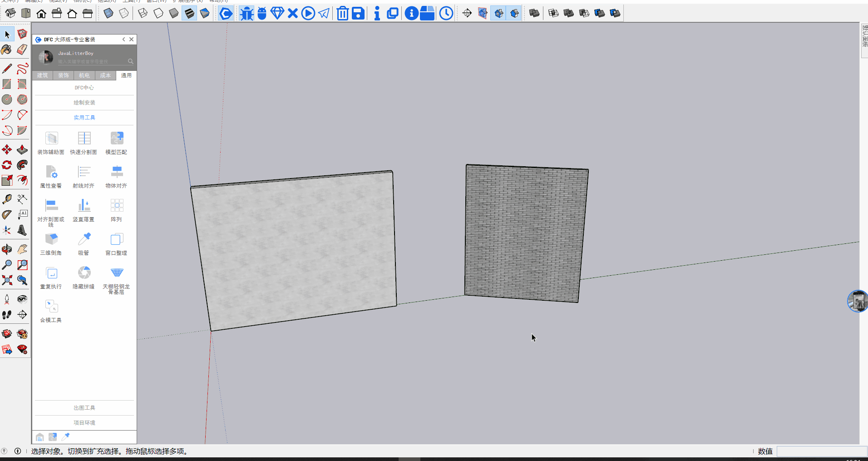Click the 数值 measurement input box
This screenshot has height=461, width=868.
(821, 451)
